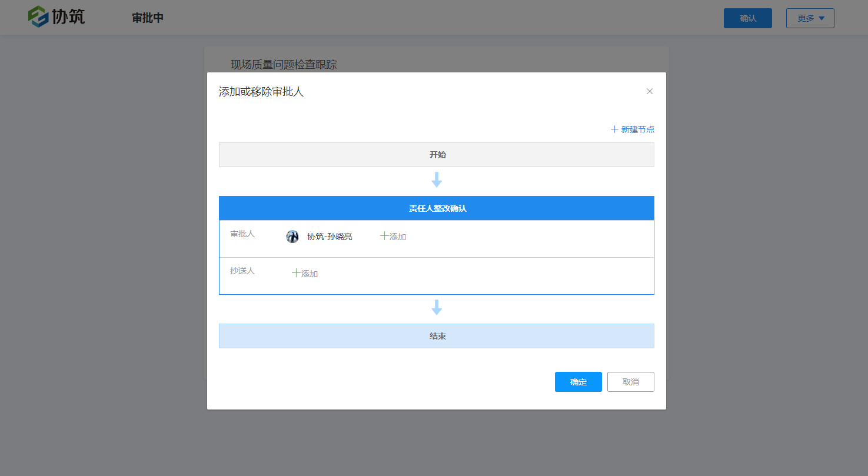Viewport: 868px width, 476px height.
Task: Click the 确定 button to confirm
Action: pyautogui.click(x=578, y=382)
